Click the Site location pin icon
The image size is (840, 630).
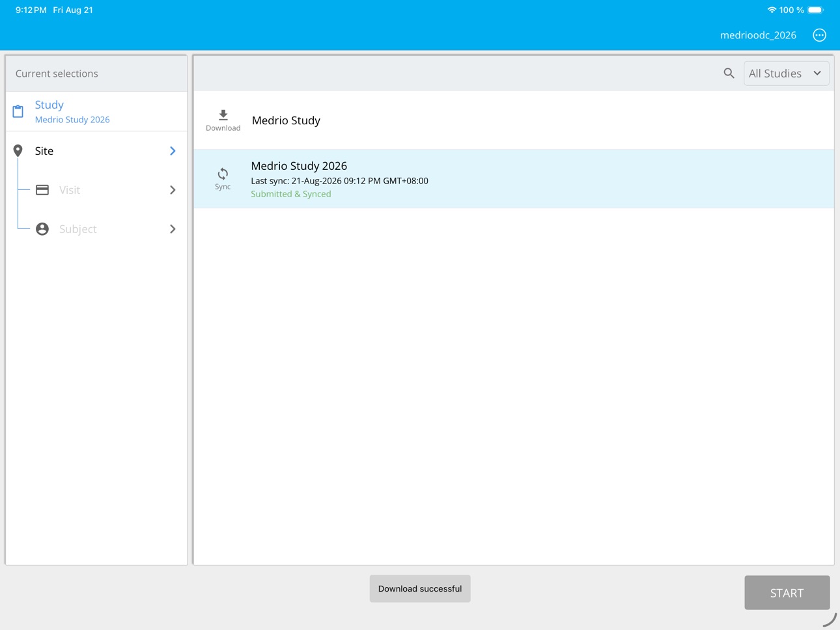coord(18,151)
